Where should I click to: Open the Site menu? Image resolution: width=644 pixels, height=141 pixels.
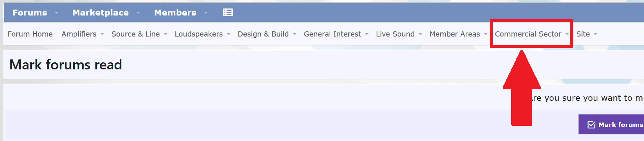pyautogui.click(x=583, y=34)
